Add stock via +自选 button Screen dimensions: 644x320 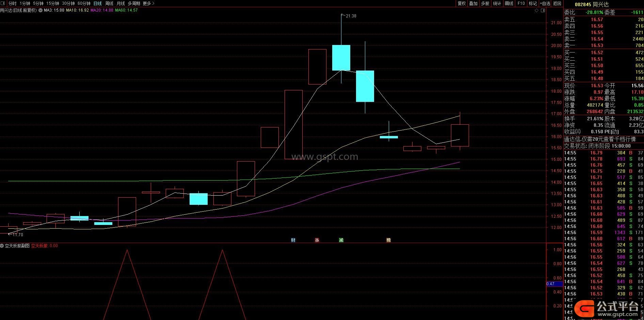545,3
